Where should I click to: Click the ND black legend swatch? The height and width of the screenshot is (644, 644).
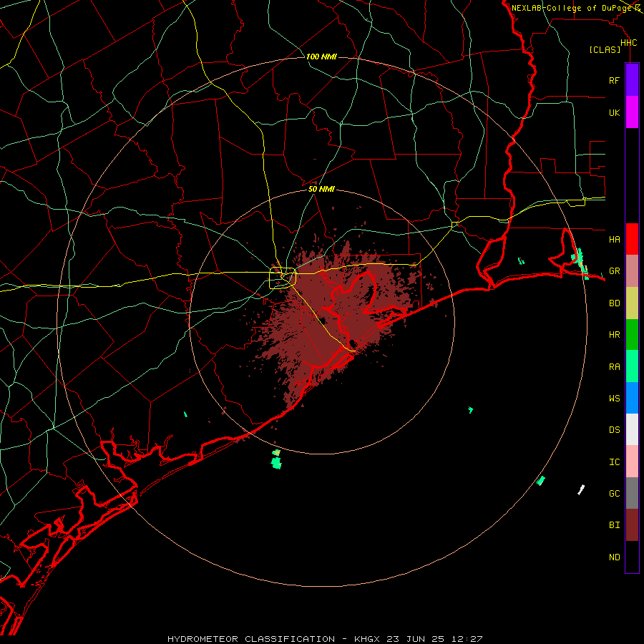point(632,557)
